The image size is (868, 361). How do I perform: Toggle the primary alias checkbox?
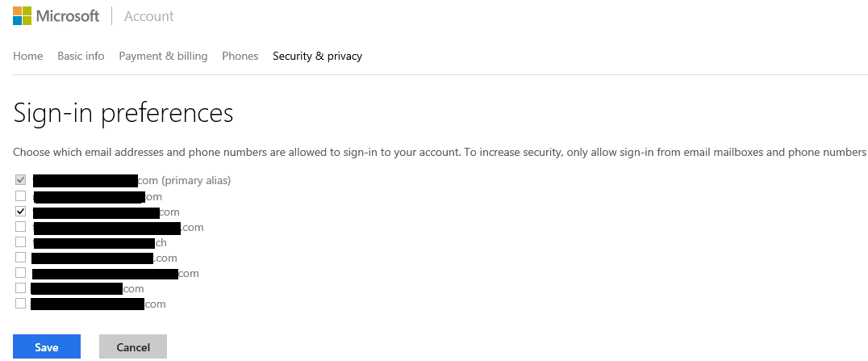pos(20,179)
